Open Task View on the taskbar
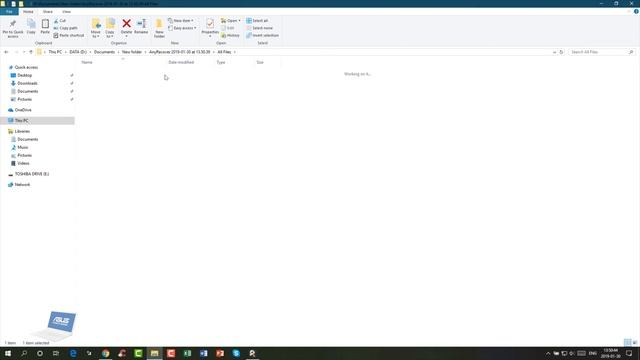The height and width of the screenshot is (360, 640). (x=56, y=353)
